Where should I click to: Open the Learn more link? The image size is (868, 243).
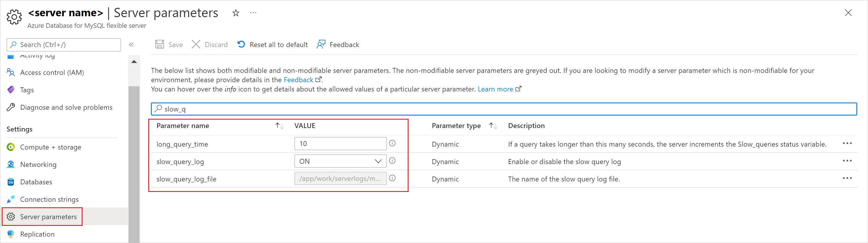tap(495, 89)
